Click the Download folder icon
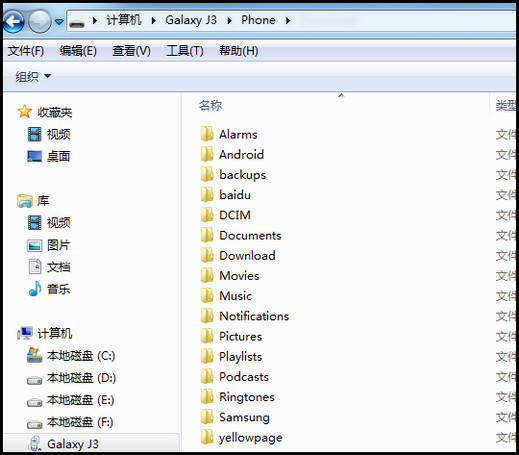 pos(207,255)
